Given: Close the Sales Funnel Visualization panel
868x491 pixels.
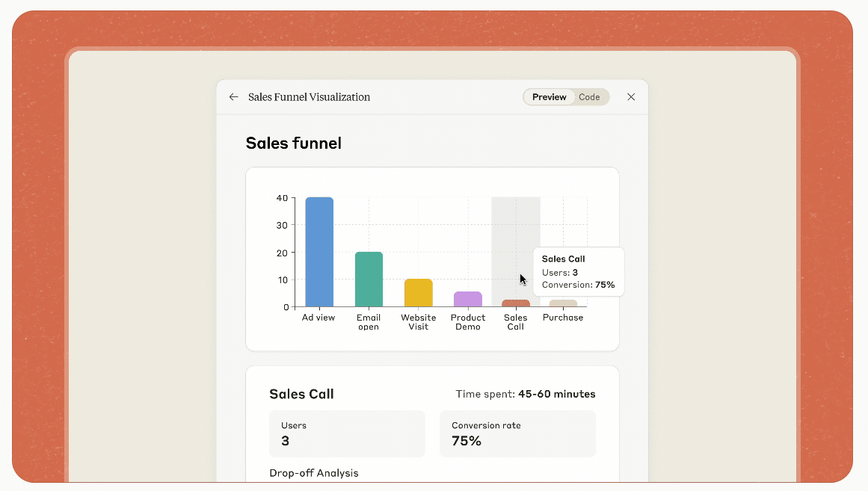Looking at the screenshot, I should 631,97.
